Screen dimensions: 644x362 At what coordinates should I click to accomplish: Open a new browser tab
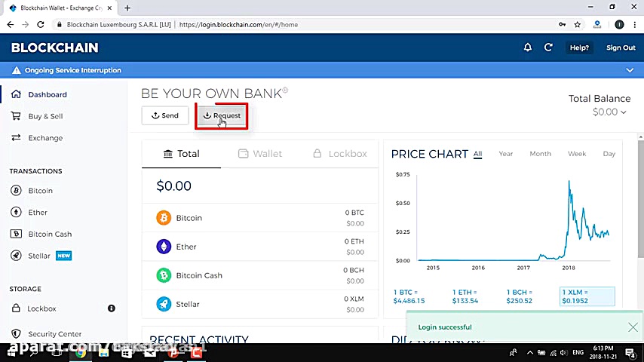[127, 8]
